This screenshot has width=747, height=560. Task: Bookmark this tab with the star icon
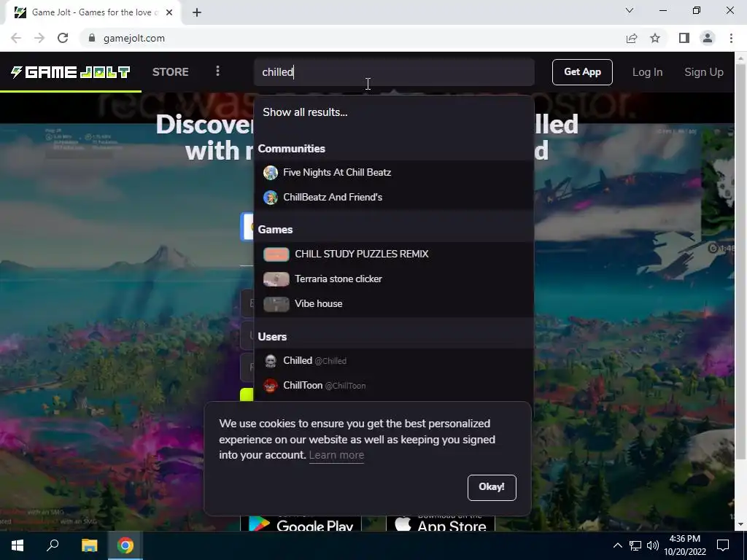tap(655, 38)
